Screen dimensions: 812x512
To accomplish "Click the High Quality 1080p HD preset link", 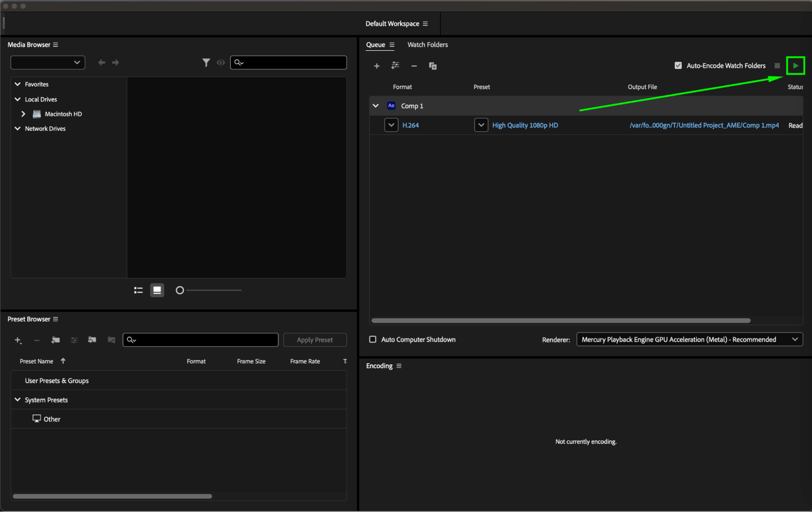I will tap(525, 125).
